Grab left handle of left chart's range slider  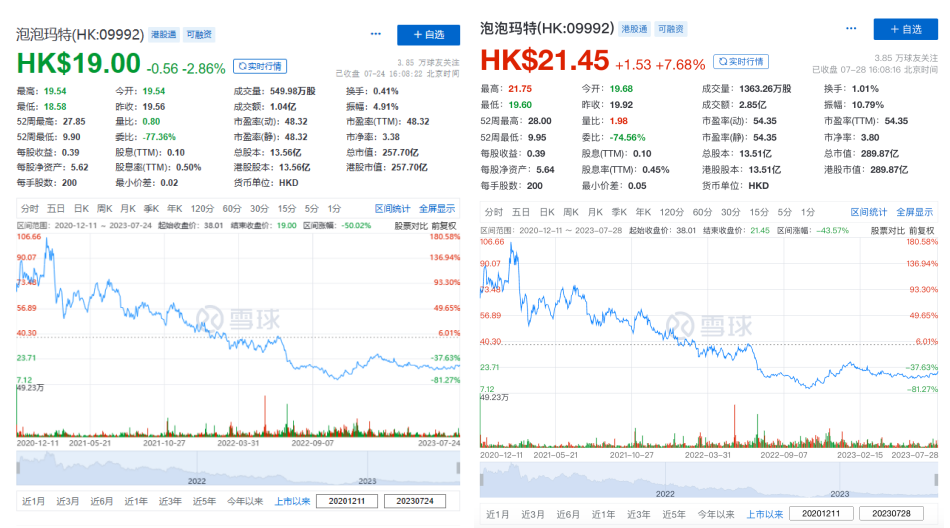[18, 467]
